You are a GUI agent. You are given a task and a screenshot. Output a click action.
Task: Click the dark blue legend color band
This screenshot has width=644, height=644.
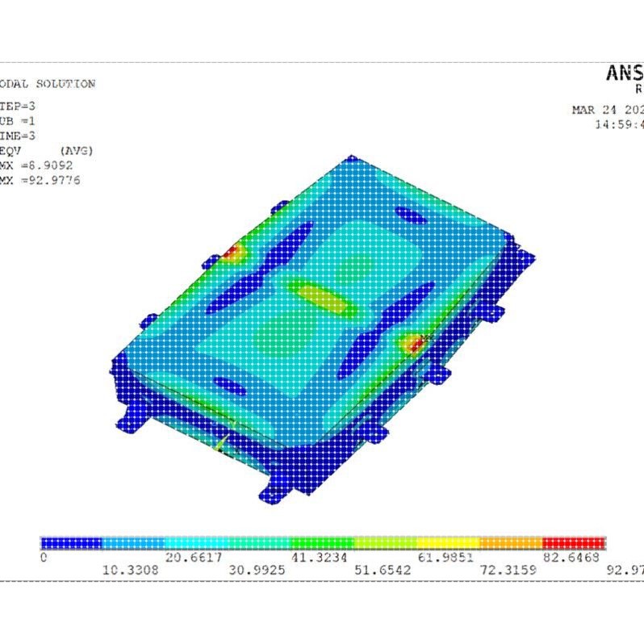pos(72,543)
